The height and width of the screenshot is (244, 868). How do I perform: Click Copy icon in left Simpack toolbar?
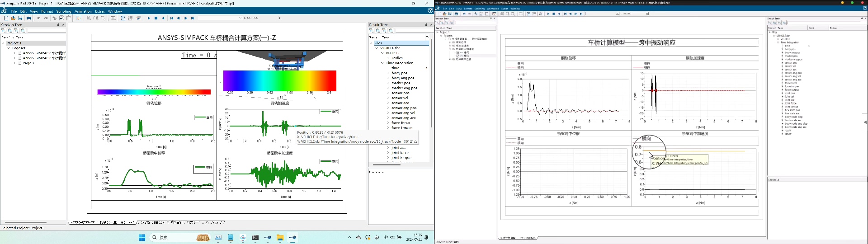(61, 18)
